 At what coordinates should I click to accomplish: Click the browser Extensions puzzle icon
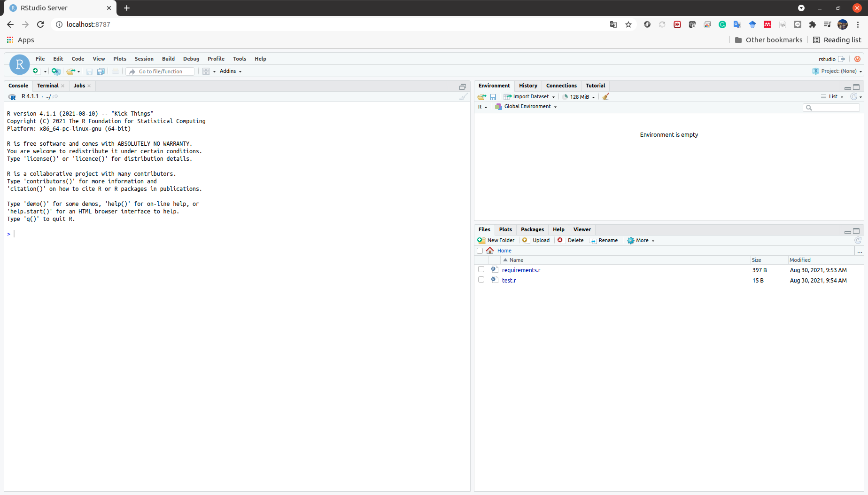[x=812, y=24]
